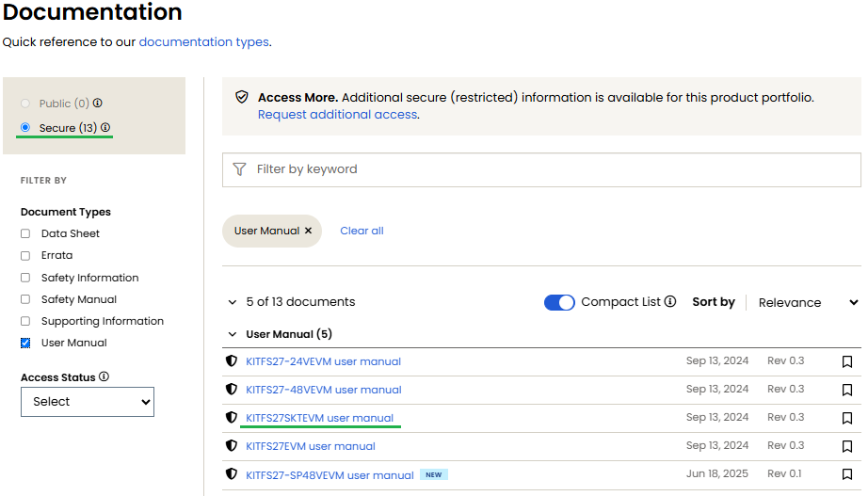Open the documentation types link

pos(203,42)
